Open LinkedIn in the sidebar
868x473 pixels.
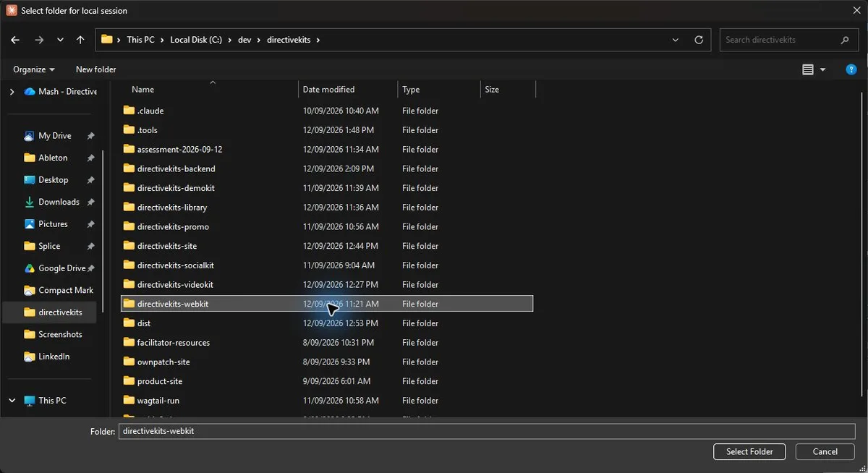[x=54, y=357]
